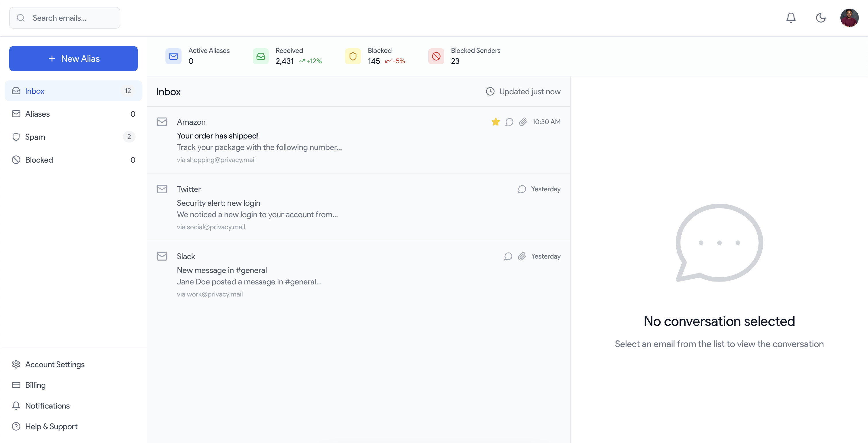Click the notifications bell icon in header
This screenshot has height=443, width=868.
[791, 18]
